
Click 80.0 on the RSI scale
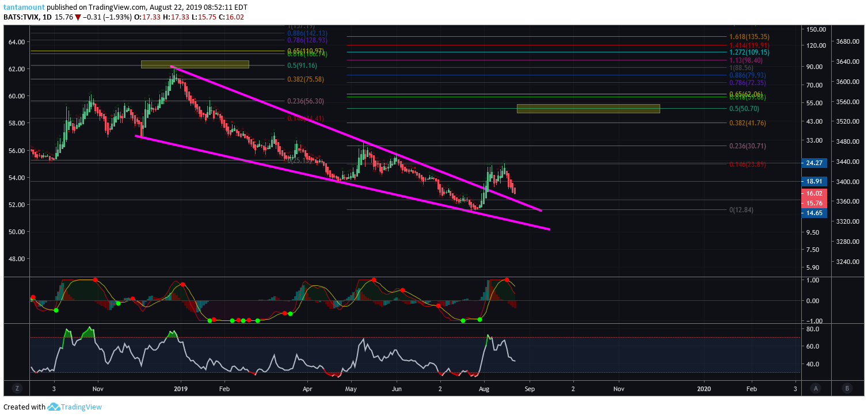[813, 330]
